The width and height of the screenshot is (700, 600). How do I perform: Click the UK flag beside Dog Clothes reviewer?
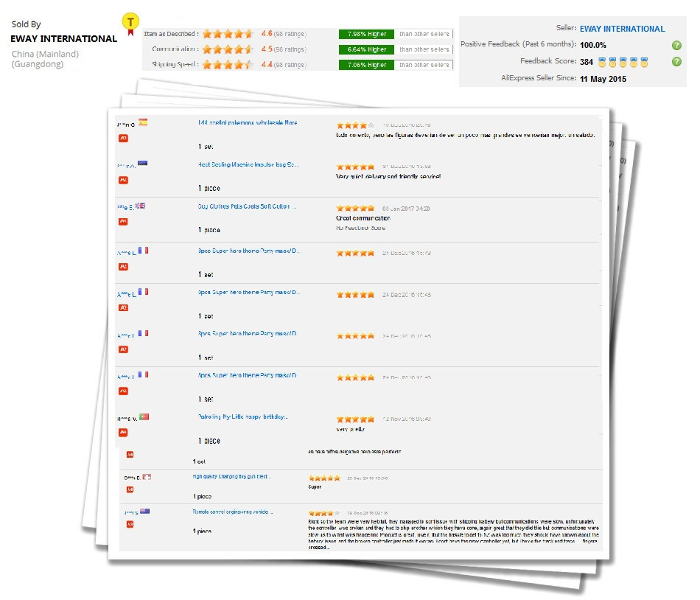[140, 206]
